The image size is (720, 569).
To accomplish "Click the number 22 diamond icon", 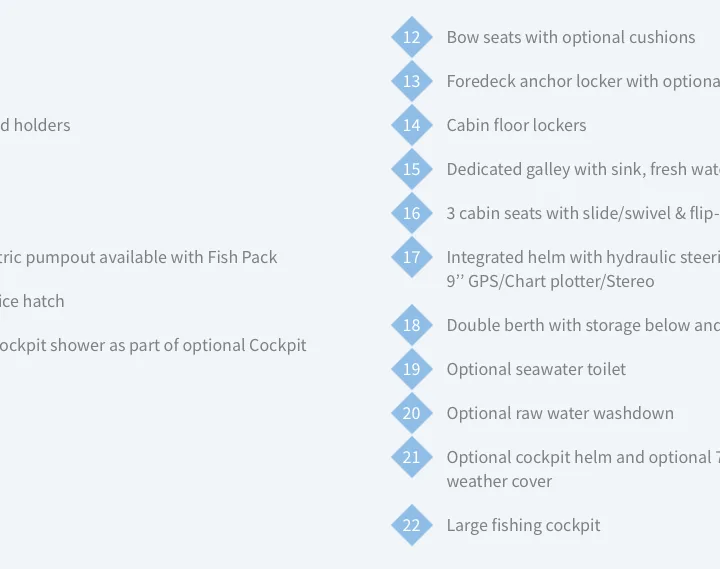I will click(411, 525).
